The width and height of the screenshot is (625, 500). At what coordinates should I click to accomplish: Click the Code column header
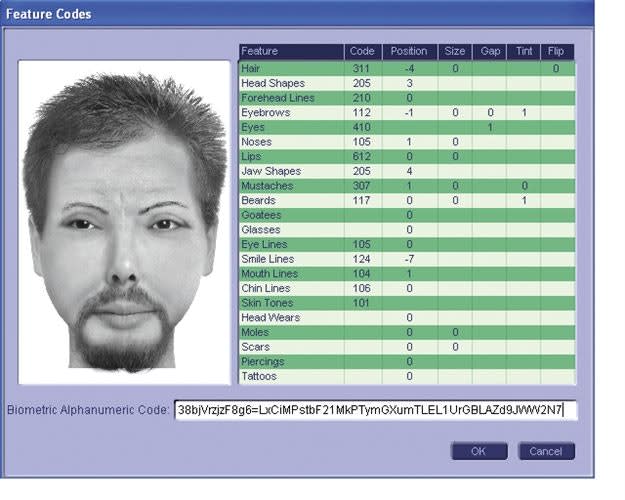pos(362,51)
